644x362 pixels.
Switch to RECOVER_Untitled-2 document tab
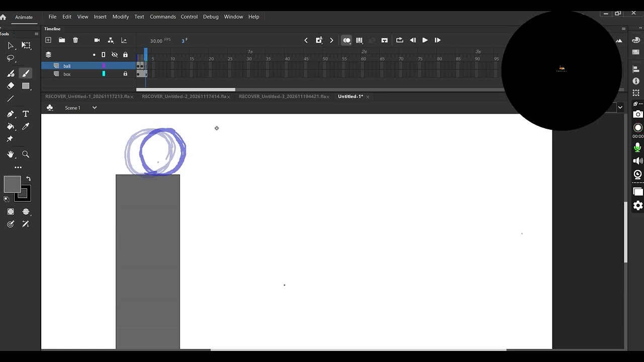click(184, 97)
